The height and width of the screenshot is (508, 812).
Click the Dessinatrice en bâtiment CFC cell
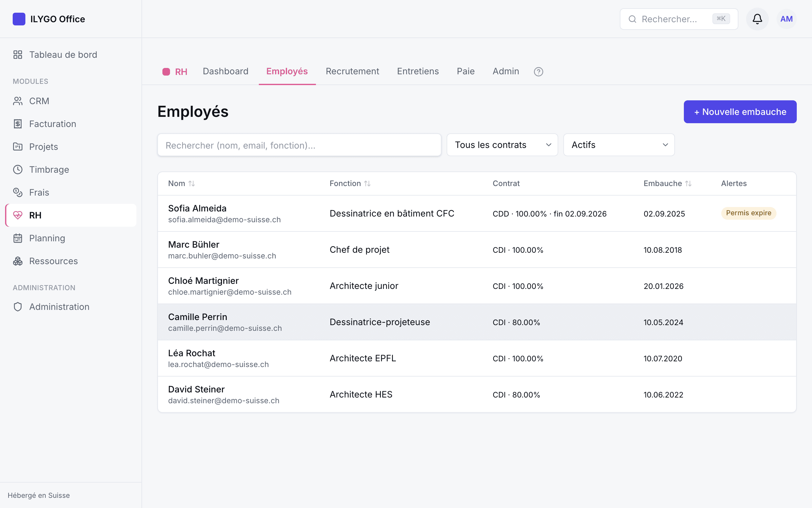click(x=392, y=213)
